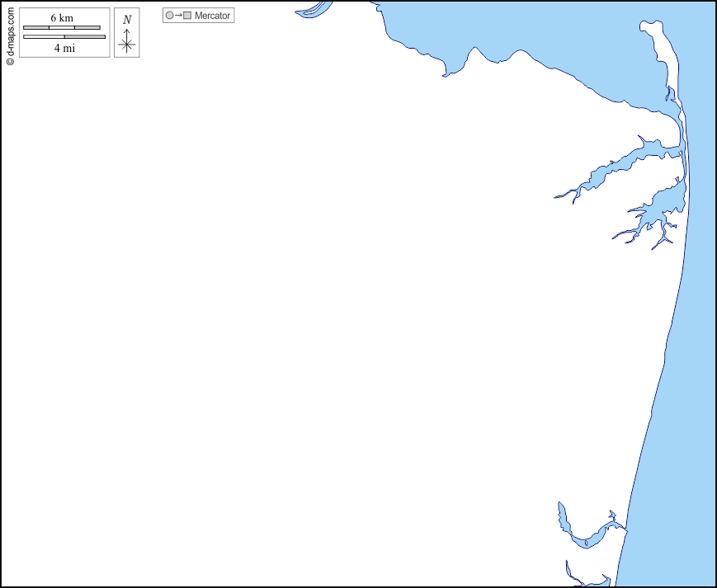The image size is (717, 588).
Task: Click the letter N above the compass
Action: [x=126, y=20]
